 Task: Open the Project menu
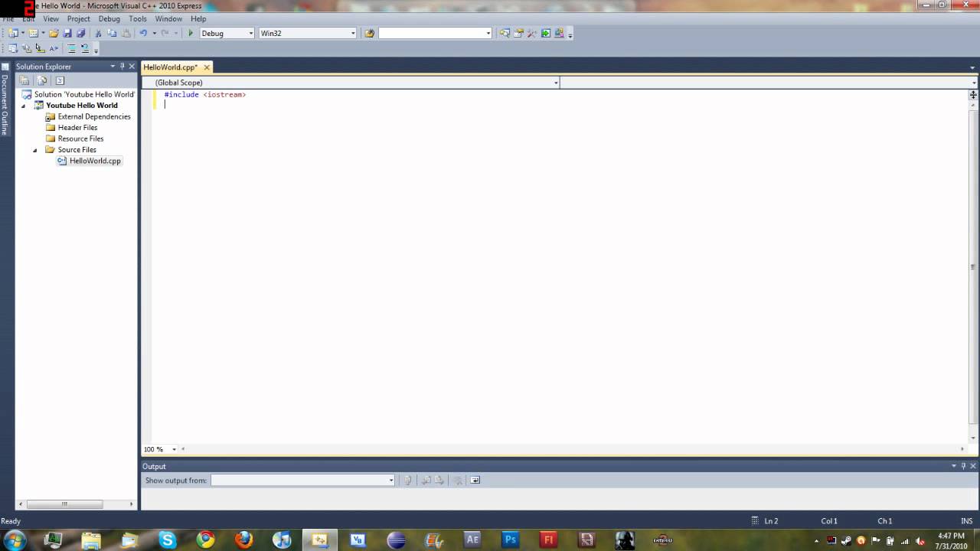click(x=78, y=18)
